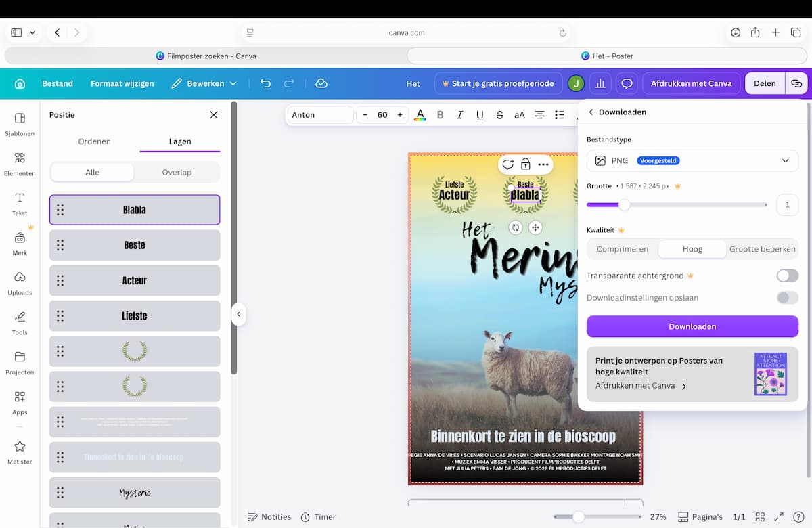Switch to the Ordenen tab

95,141
